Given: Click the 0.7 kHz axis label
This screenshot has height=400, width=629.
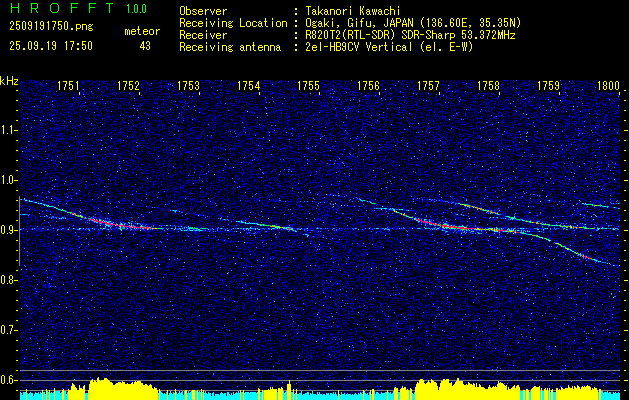Looking at the screenshot, I should [10, 330].
